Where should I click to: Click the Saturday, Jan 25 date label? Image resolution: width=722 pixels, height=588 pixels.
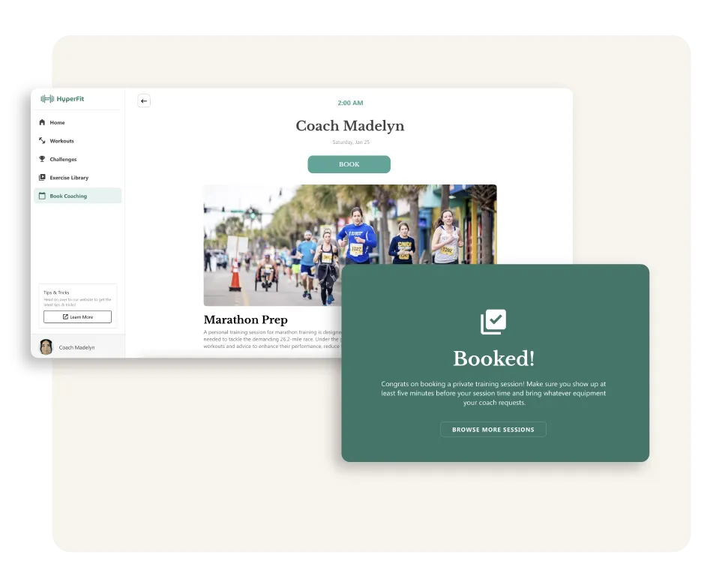click(349, 141)
